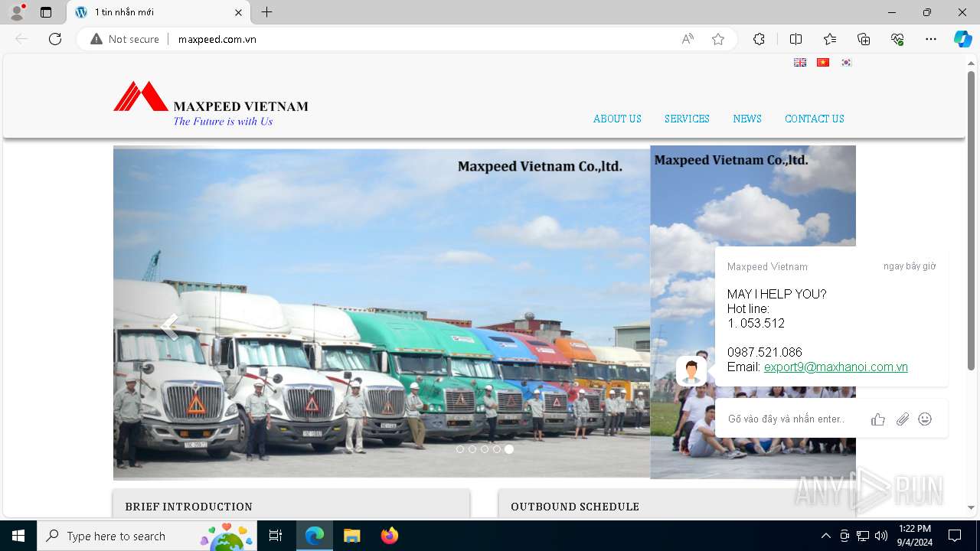Refresh the current page
The height and width of the screenshot is (551, 980).
[55, 39]
